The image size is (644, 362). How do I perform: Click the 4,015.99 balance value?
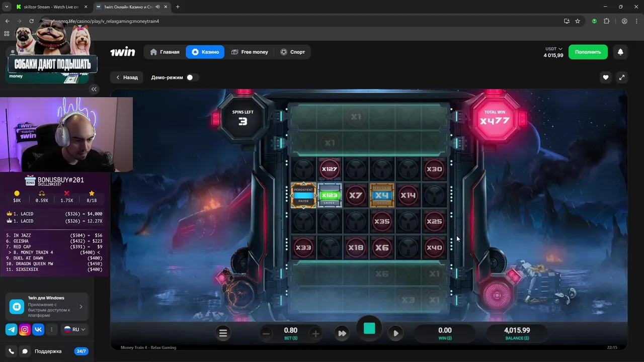coord(517,330)
